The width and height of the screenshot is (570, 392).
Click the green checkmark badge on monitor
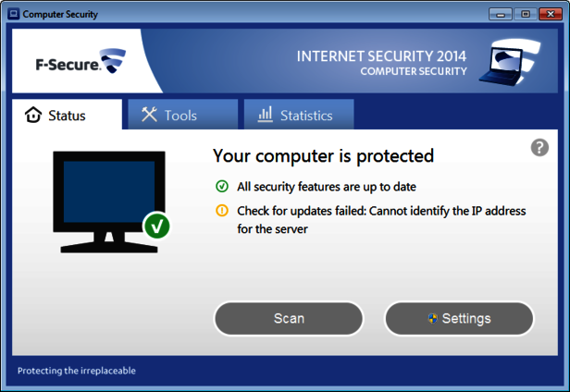(156, 225)
